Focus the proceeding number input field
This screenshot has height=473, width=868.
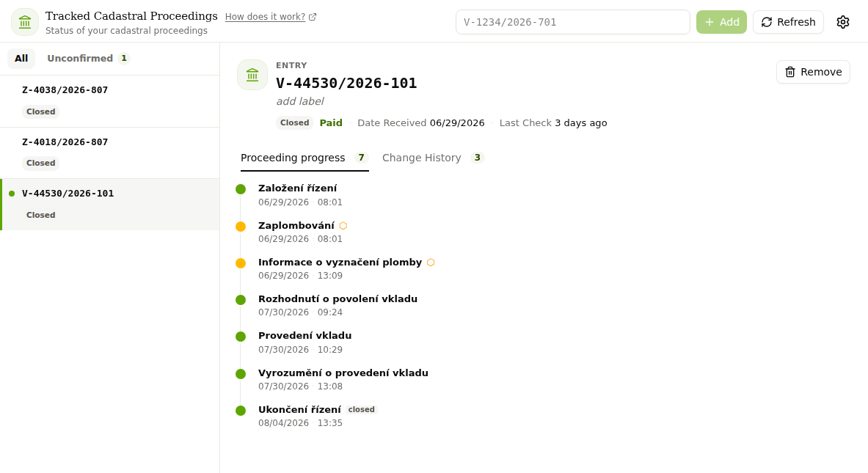(x=573, y=22)
